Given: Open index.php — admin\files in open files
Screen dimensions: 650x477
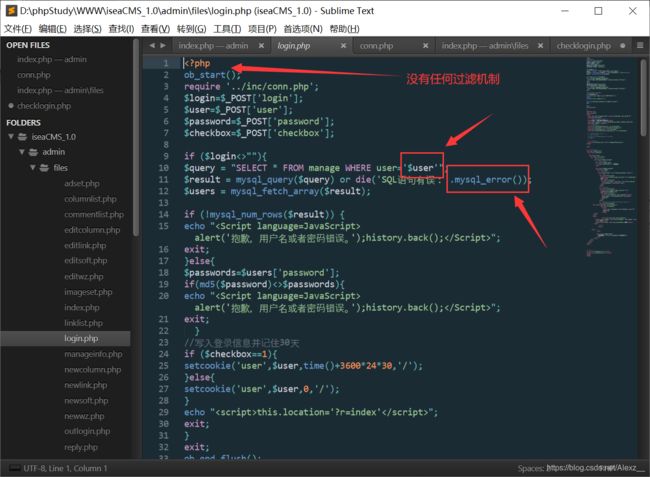Looking at the screenshot, I should pos(60,90).
